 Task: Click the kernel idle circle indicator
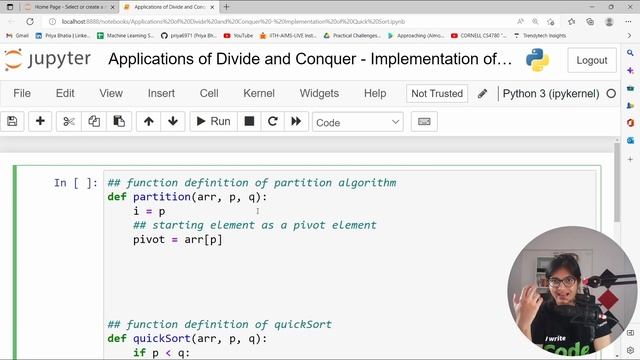coord(611,93)
